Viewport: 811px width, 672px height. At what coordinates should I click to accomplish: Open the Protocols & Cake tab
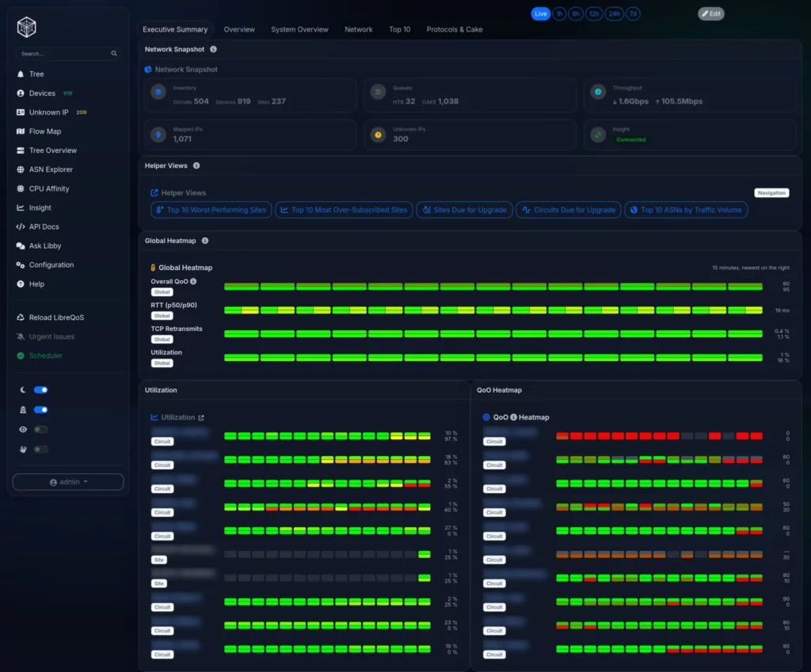coord(454,29)
